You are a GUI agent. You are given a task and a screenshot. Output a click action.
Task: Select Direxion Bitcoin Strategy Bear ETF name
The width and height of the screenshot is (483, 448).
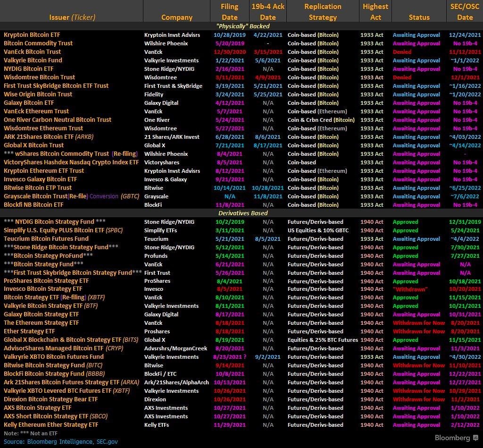[51, 399]
